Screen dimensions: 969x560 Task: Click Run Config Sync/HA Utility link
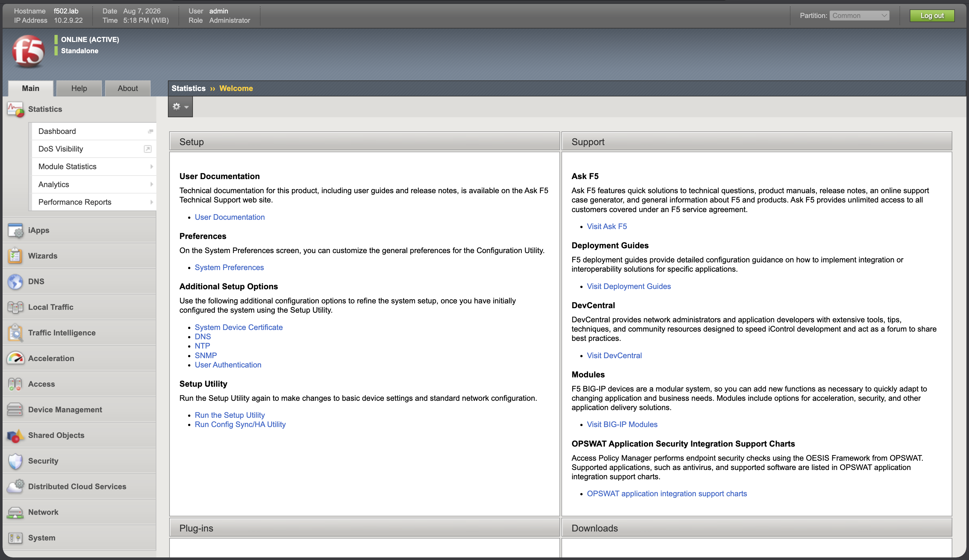point(240,424)
